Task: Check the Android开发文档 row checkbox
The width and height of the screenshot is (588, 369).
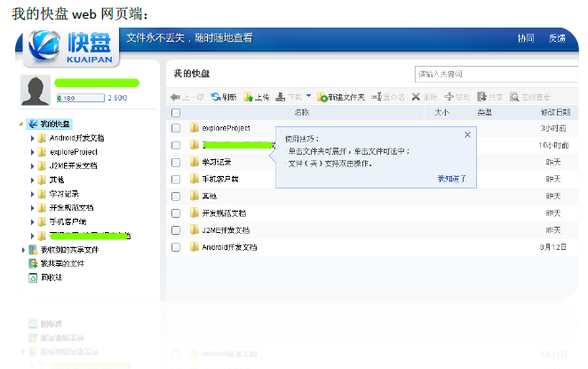Action: coord(176,247)
